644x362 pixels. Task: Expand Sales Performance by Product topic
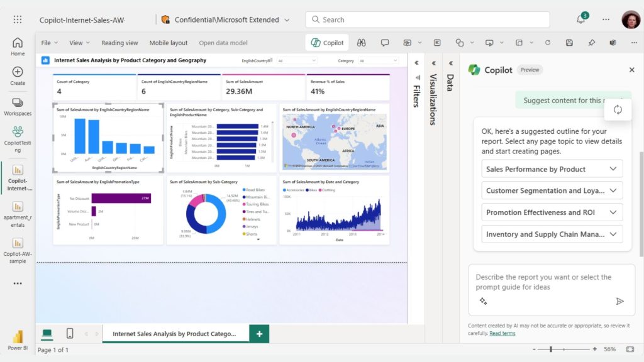pyautogui.click(x=552, y=169)
